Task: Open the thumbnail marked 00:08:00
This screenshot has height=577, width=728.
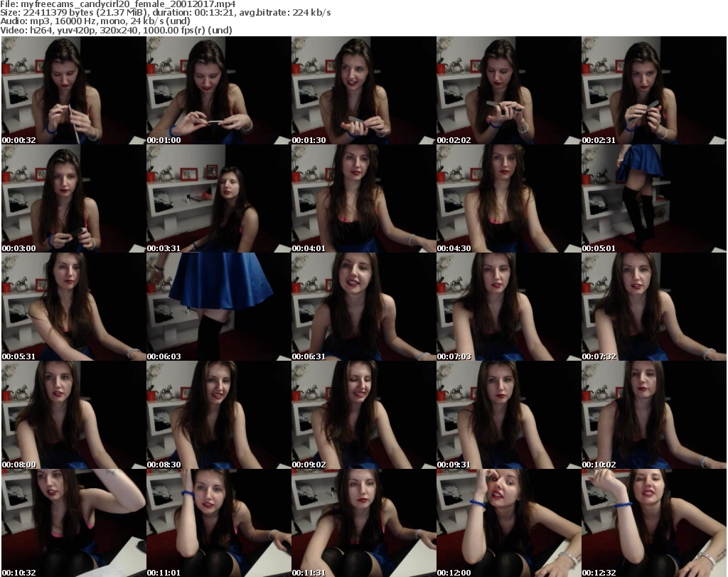Action: (74, 415)
